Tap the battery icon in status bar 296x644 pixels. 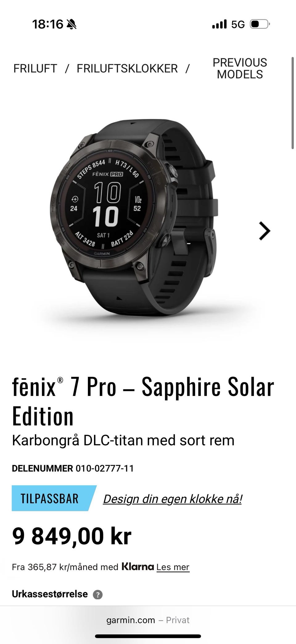[x=260, y=24]
